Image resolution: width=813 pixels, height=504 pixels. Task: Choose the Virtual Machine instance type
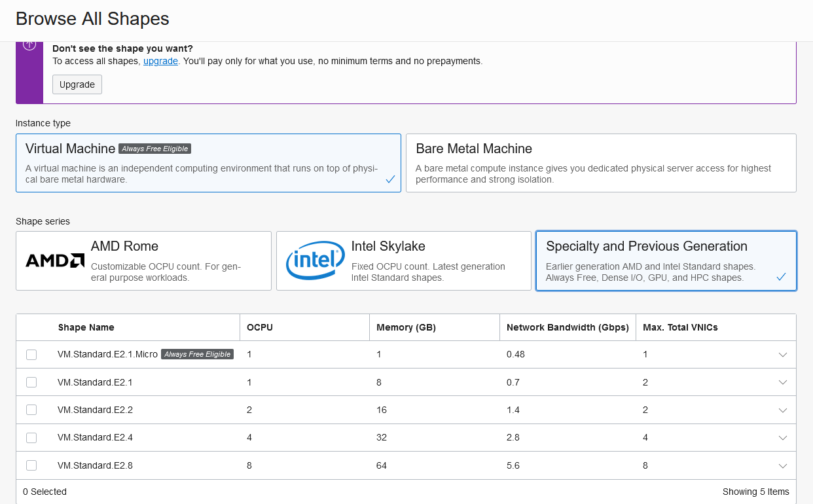pos(208,163)
